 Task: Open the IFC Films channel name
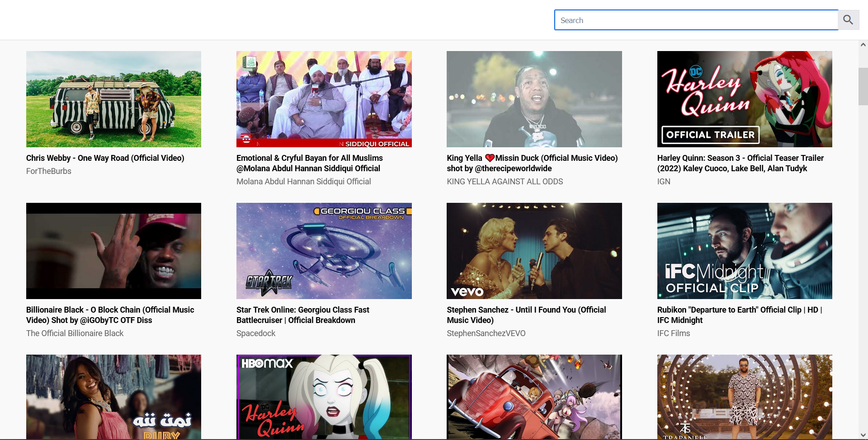click(x=674, y=333)
